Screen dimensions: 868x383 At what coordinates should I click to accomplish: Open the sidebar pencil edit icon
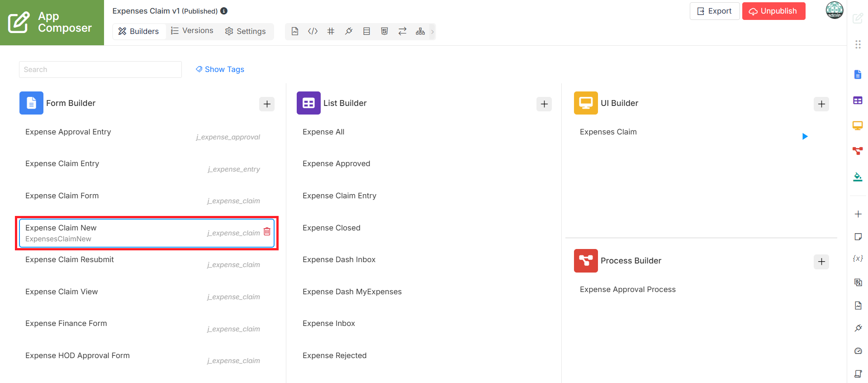click(x=858, y=19)
